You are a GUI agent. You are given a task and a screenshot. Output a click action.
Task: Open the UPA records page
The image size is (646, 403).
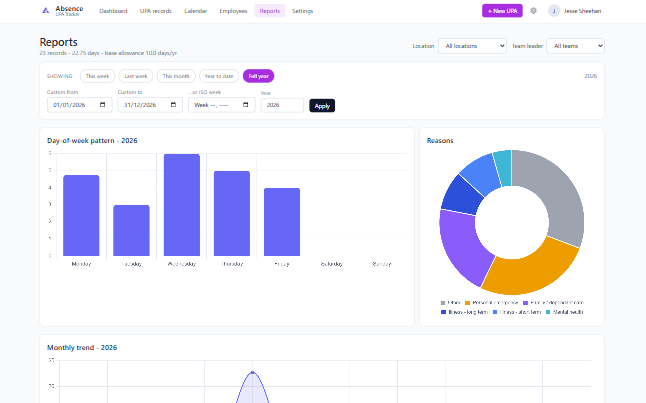[156, 11]
